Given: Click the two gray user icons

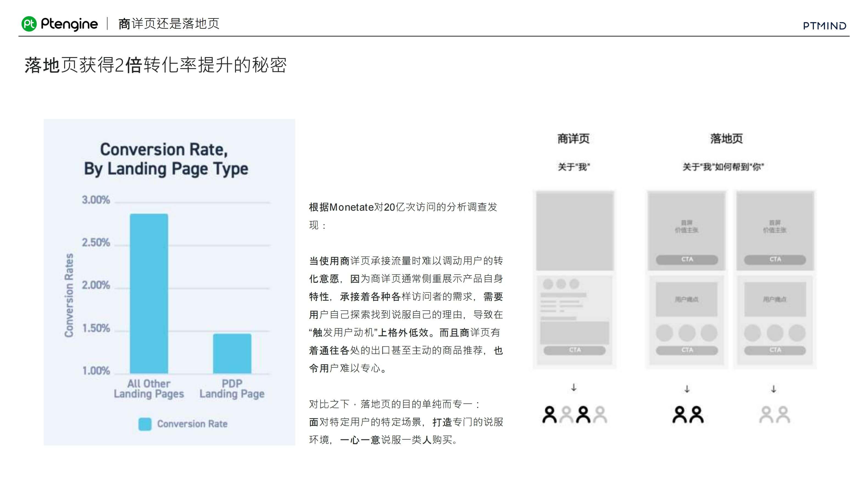Looking at the screenshot, I should click(774, 415).
